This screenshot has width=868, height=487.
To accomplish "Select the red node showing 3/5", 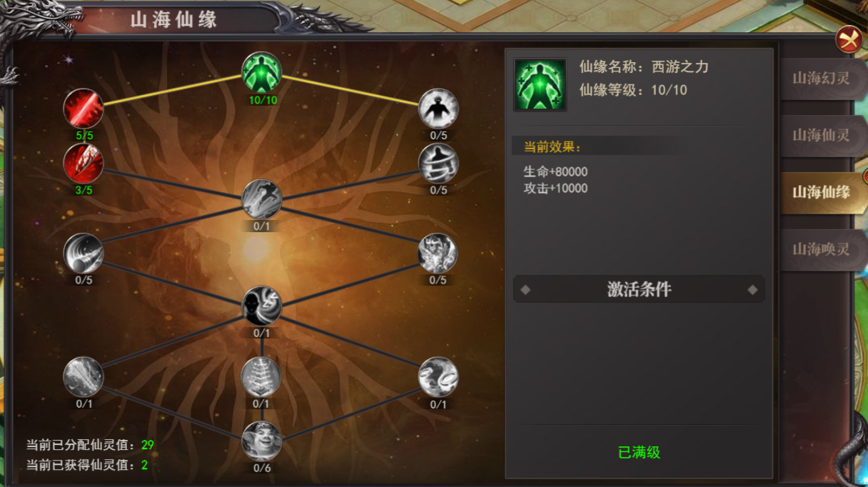I will pos(84,163).
